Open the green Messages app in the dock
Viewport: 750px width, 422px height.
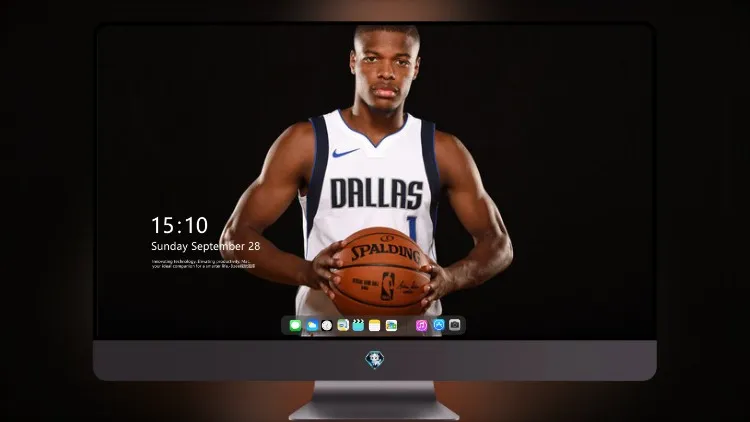point(295,325)
